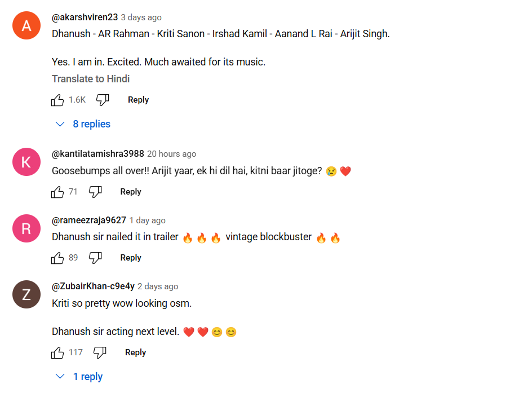Reply to @ZubairKhan-c9e4y's comment
Viewport: 532px width, 397px height.
point(135,352)
